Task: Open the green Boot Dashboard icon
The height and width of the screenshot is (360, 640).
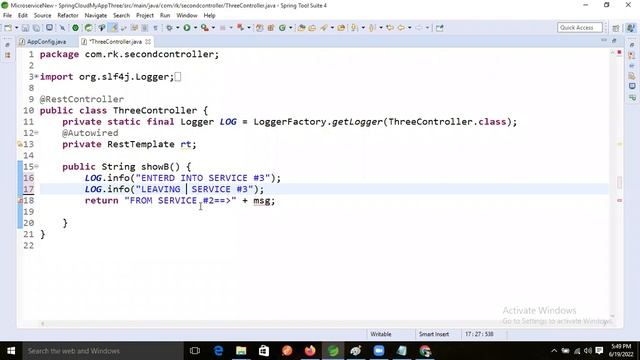Action: coord(76,28)
